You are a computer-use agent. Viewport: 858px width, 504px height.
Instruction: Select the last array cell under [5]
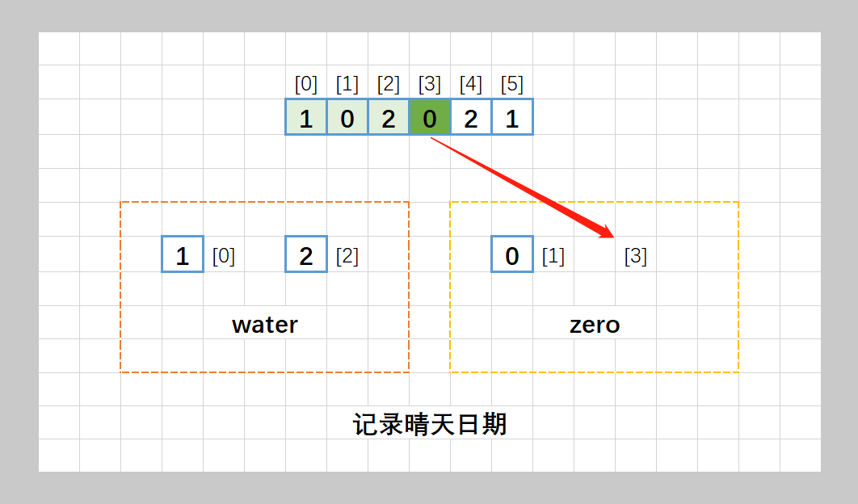pyautogui.click(x=511, y=118)
